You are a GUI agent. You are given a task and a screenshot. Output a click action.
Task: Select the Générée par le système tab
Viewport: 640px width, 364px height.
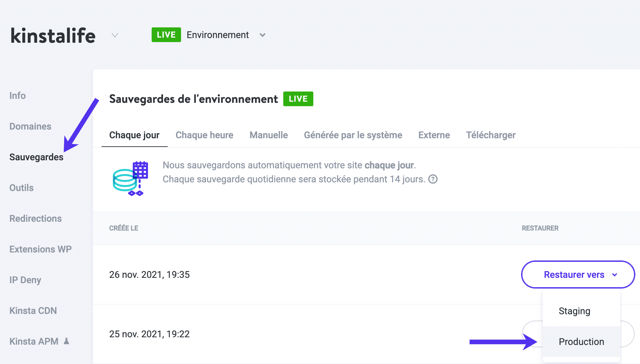[353, 135]
